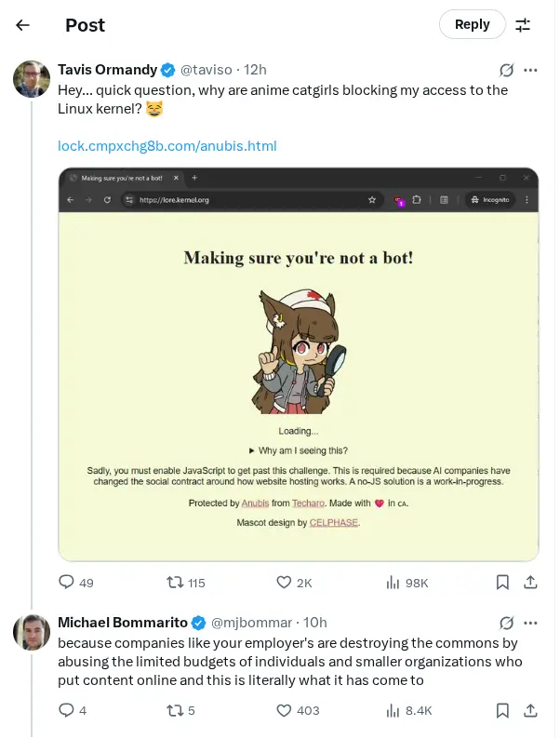
Task: Repost Tavis's post with 115 reposts
Action: click(x=174, y=583)
